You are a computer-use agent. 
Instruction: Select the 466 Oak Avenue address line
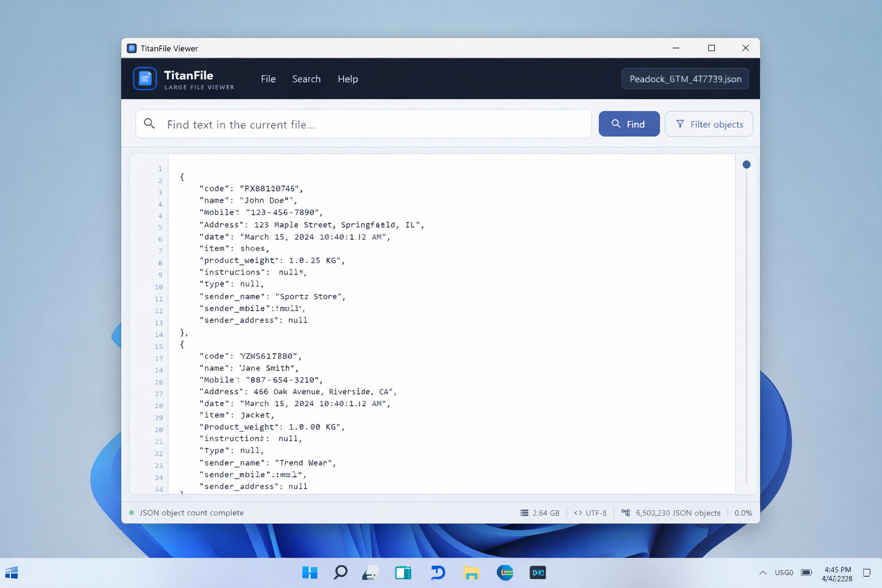click(297, 392)
